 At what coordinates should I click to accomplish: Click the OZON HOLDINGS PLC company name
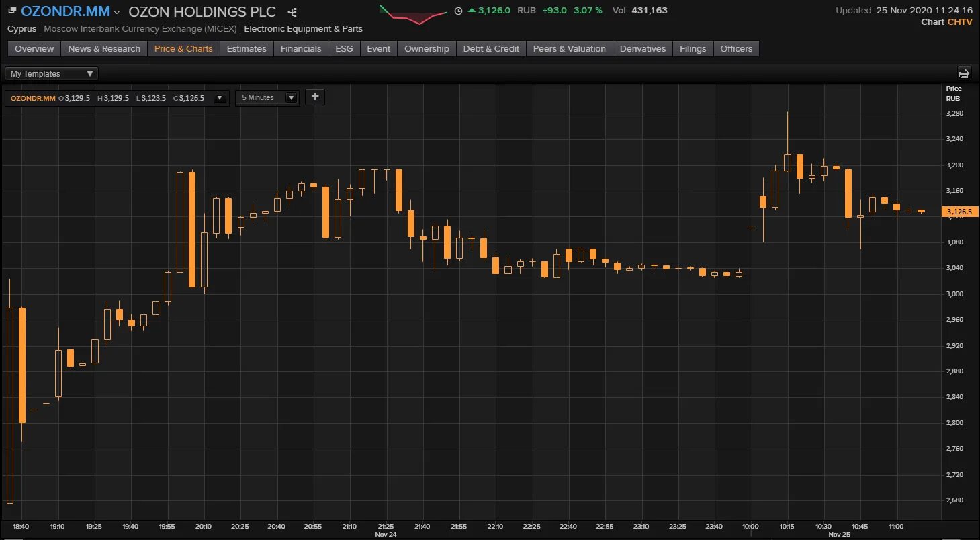point(202,12)
